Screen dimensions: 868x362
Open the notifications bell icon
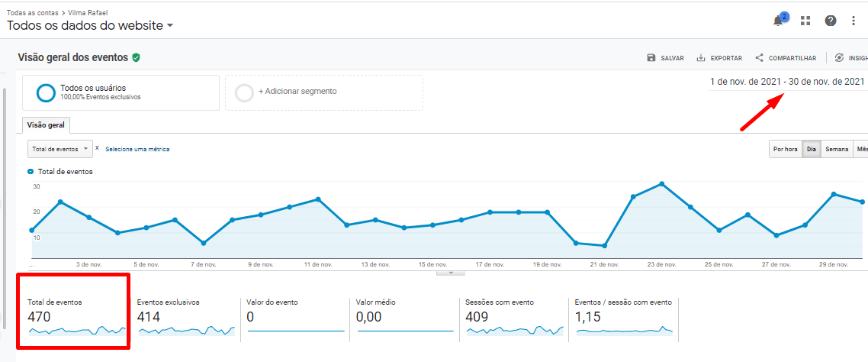pyautogui.click(x=779, y=21)
